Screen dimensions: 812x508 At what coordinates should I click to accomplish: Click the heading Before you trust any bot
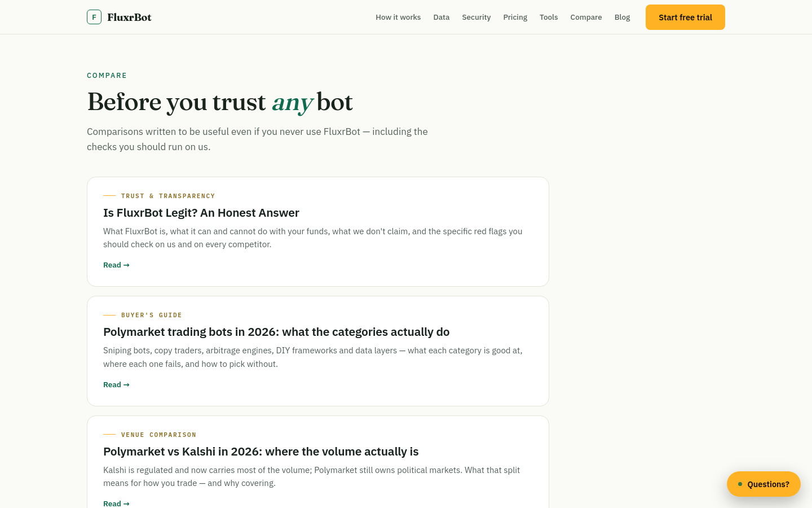click(220, 102)
